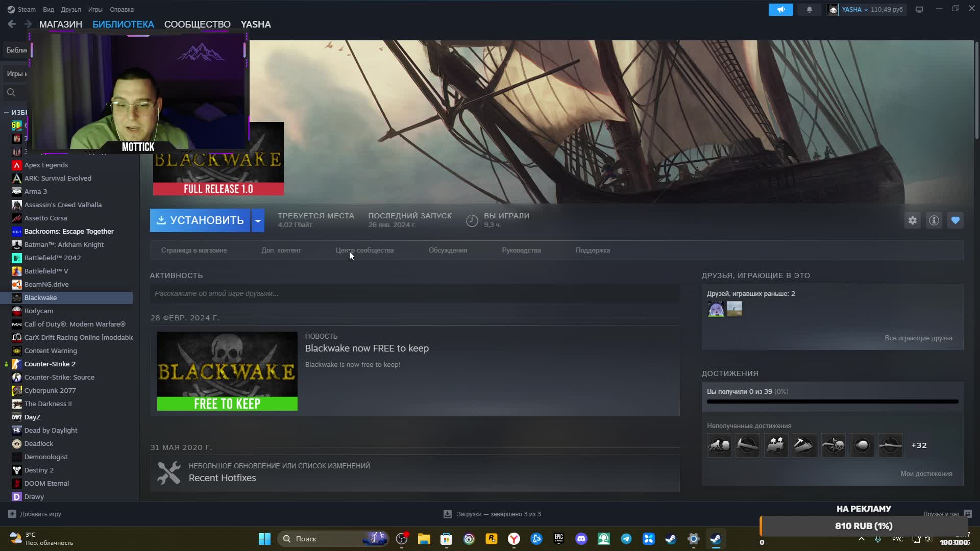Open Telegram from taskbar
Image resolution: width=980 pixels, height=551 pixels.
pyautogui.click(x=626, y=539)
